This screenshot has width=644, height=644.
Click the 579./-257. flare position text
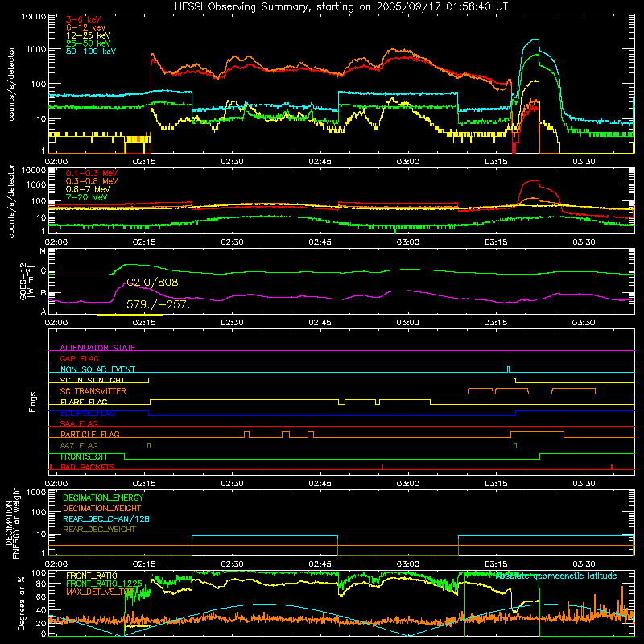coord(158,304)
